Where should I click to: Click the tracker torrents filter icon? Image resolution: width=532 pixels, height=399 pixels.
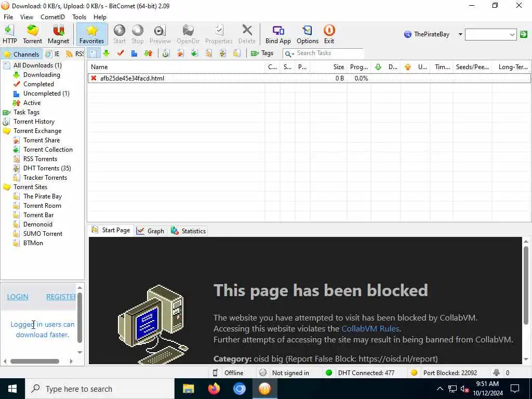coord(236,54)
